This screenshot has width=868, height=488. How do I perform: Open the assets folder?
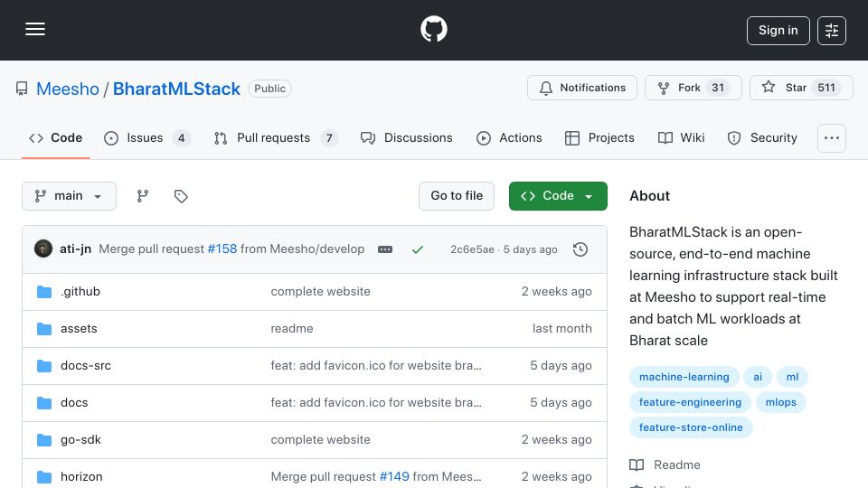click(79, 329)
